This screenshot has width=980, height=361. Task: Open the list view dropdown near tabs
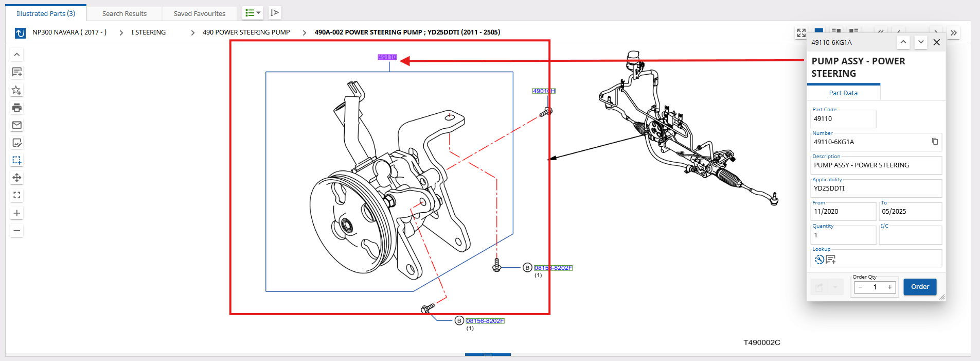[253, 13]
